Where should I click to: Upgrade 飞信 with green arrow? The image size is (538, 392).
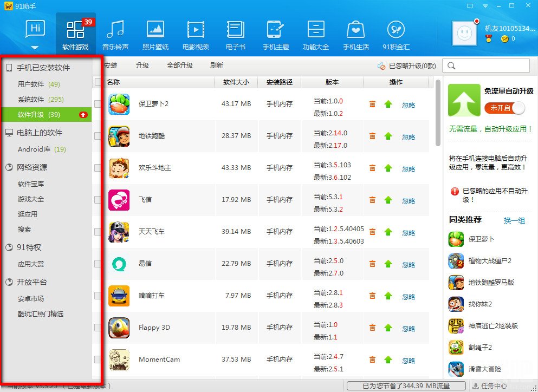coord(388,200)
